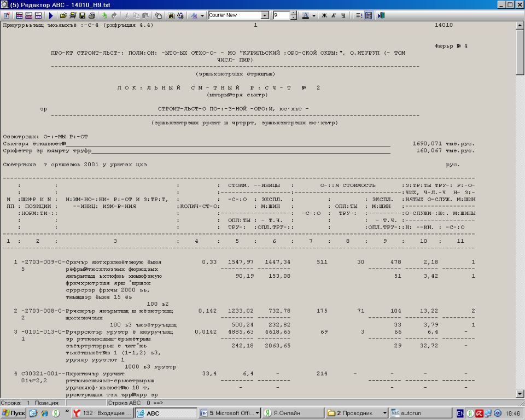Toggle italic with the К button
Image resolution: width=525 pixels, height=420 pixels.
pyautogui.click(x=334, y=15)
